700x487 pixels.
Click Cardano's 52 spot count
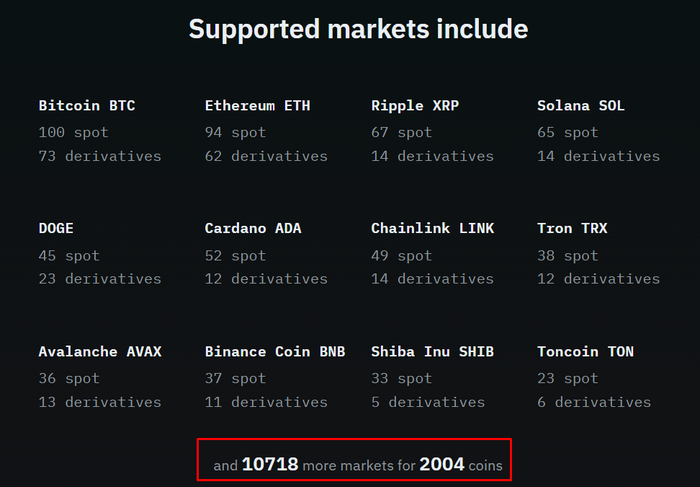pyautogui.click(x=235, y=255)
